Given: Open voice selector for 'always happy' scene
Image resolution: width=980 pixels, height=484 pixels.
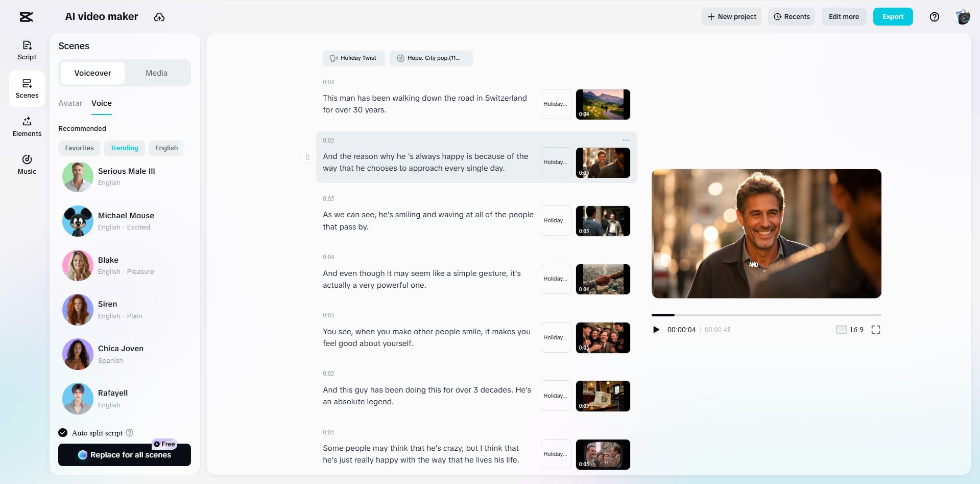Looking at the screenshot, I should pos(556,163).
